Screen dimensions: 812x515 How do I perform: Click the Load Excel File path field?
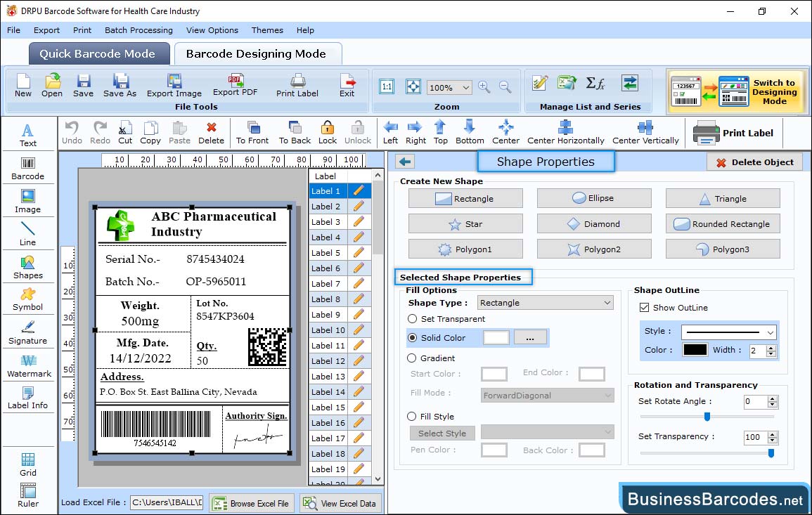[166, 502]
